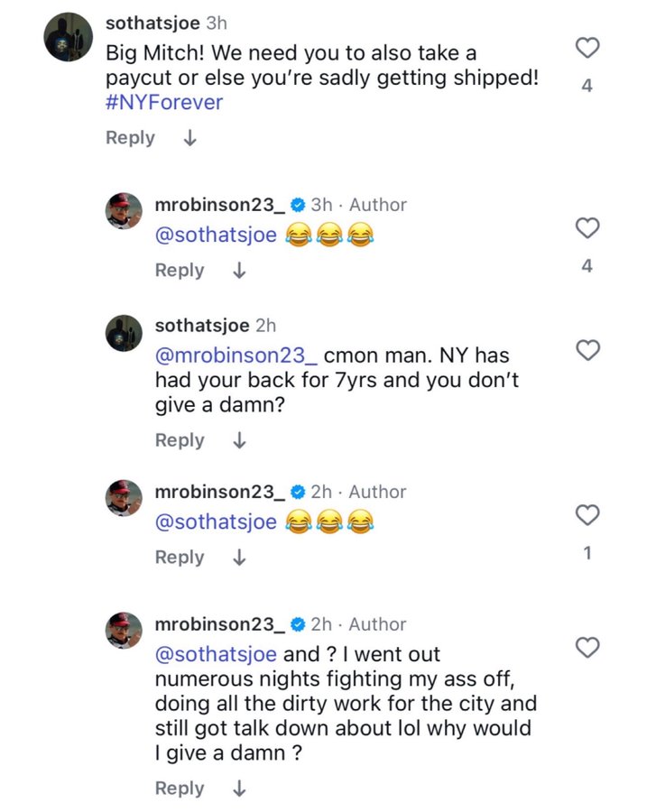Heart mrobinson23_'s second laughing emoji reply

pyautogui.click(x=587, y=515)
